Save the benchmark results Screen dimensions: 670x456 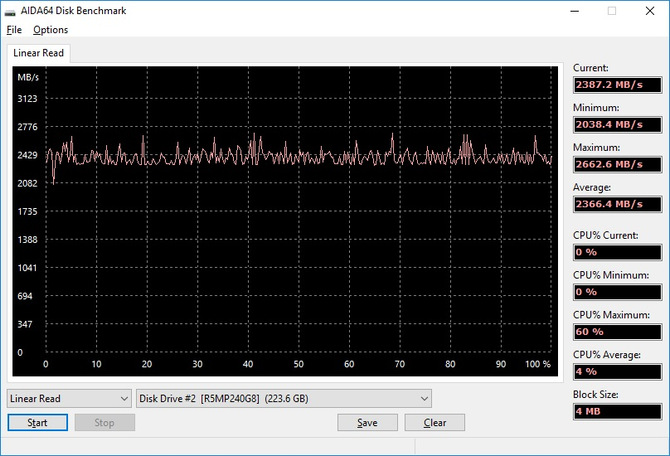[x=367, y=422]
